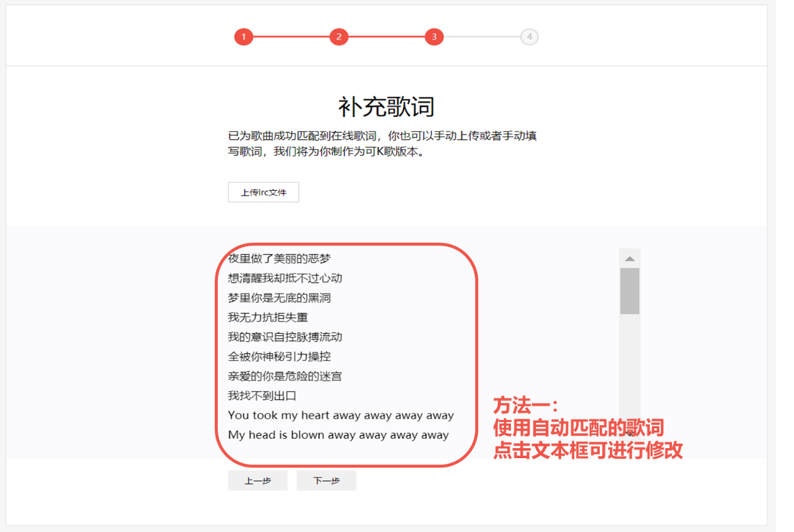Click the step 3 indicator circle
This screenshot has height=532, width=794.
tap(434, 37)
